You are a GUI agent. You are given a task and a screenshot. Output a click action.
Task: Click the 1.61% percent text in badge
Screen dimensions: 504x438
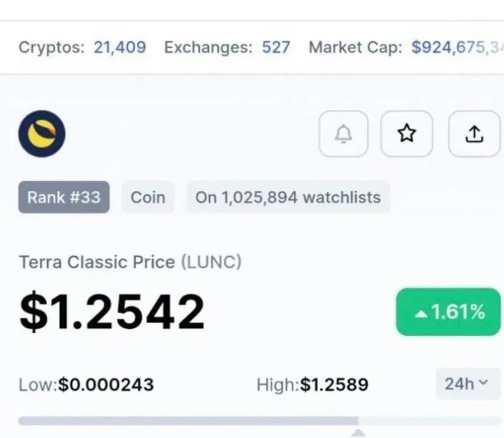coord(458,311)
